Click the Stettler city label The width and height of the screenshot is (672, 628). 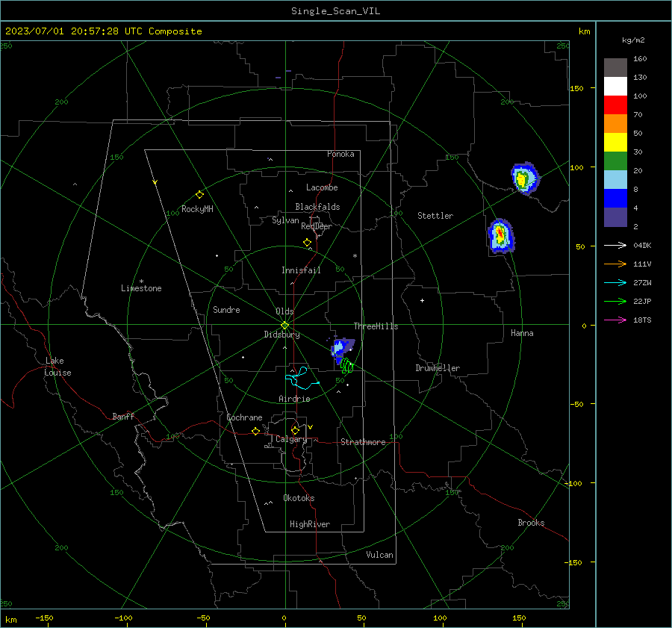click(x=435, y=216)
